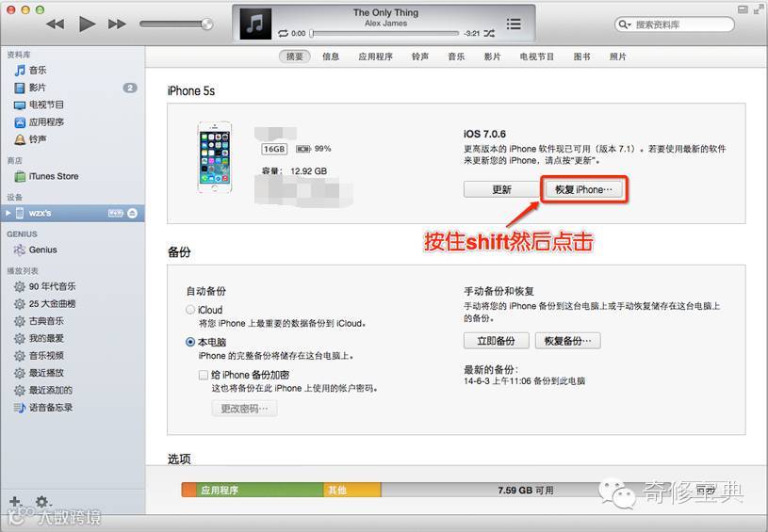Open 铃声 in sidebar
768x532 pixels.
coord(73,139)
